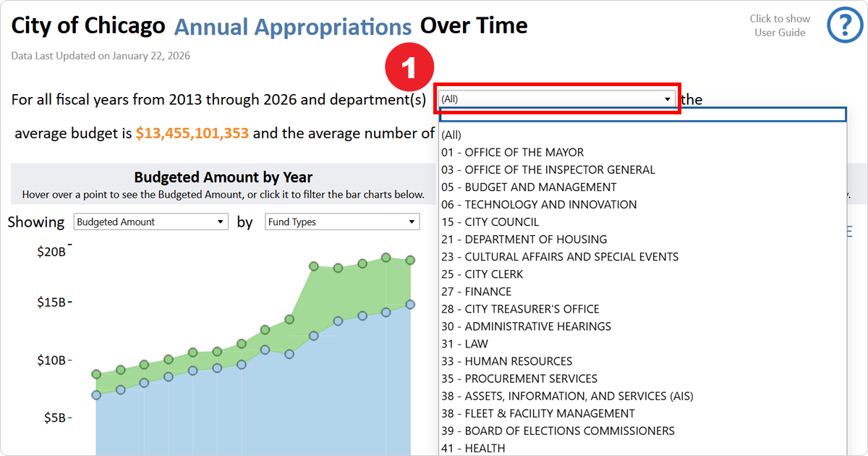Open the 'by Fund Types' combo box
This screenshot has width=868, height=456.
[x=342, y=221]
